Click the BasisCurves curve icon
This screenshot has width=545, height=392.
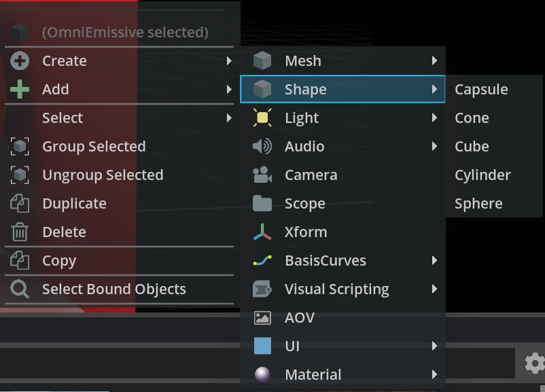[x=262, y=261]
